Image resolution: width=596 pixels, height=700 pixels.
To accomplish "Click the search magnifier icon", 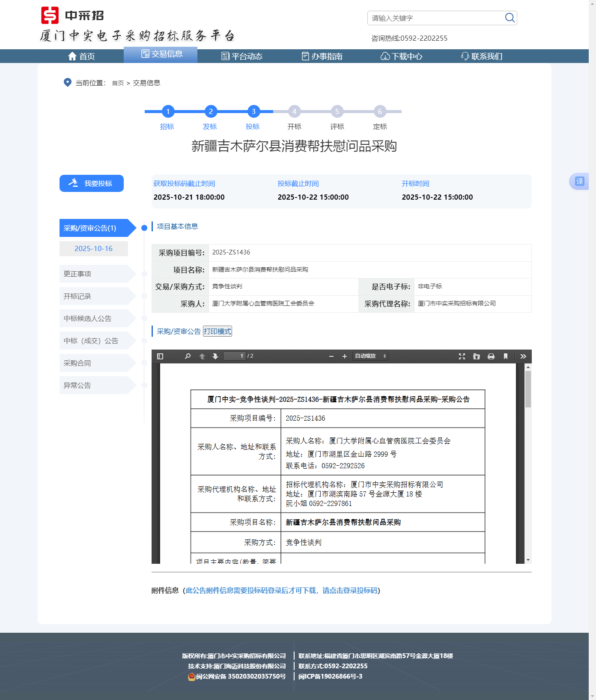I will [x=510, y=18].
